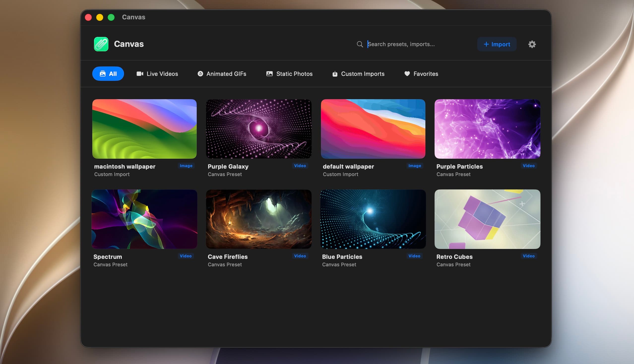The height and width of the screenshot is (364, 634).
Task: Click the search magnifier icon
Action: pyautogui.click(x=360, y=44)
